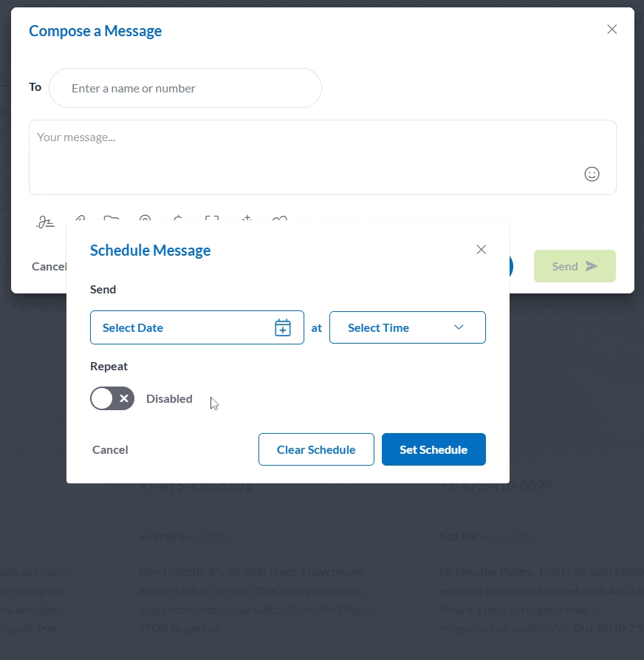The width and height of the screenshot is (644, 660).
Task: Cancel the Schedule Message dialog
Action: pos(110,449)
